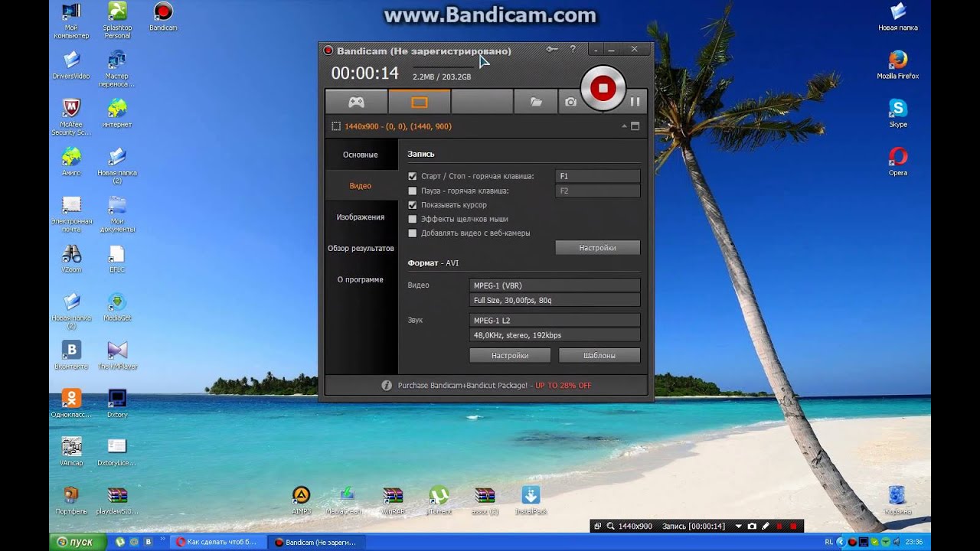Open the Splashtop Personal desktop icon

coord(117,20)
